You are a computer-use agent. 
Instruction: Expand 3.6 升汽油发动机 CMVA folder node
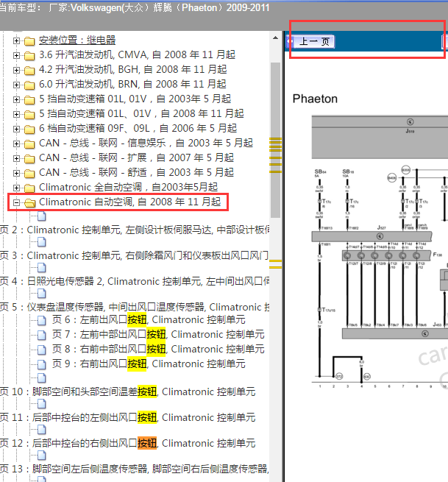click(17, 55)
